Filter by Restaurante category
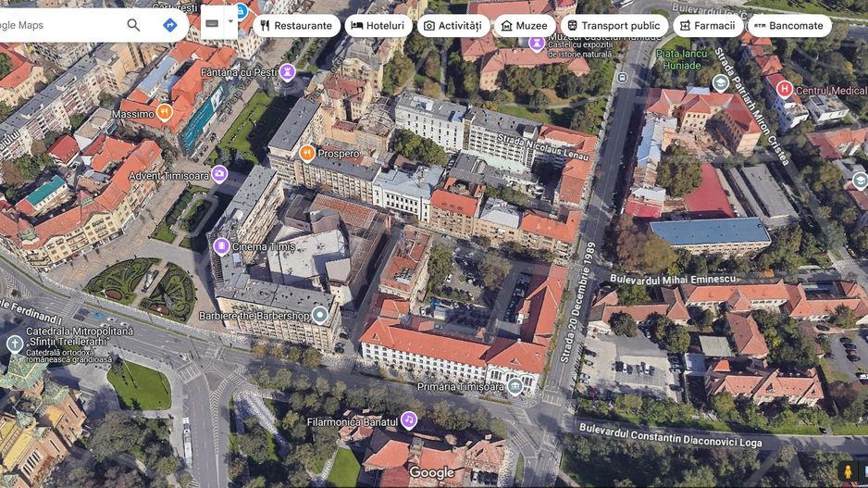 click(296, 26)
